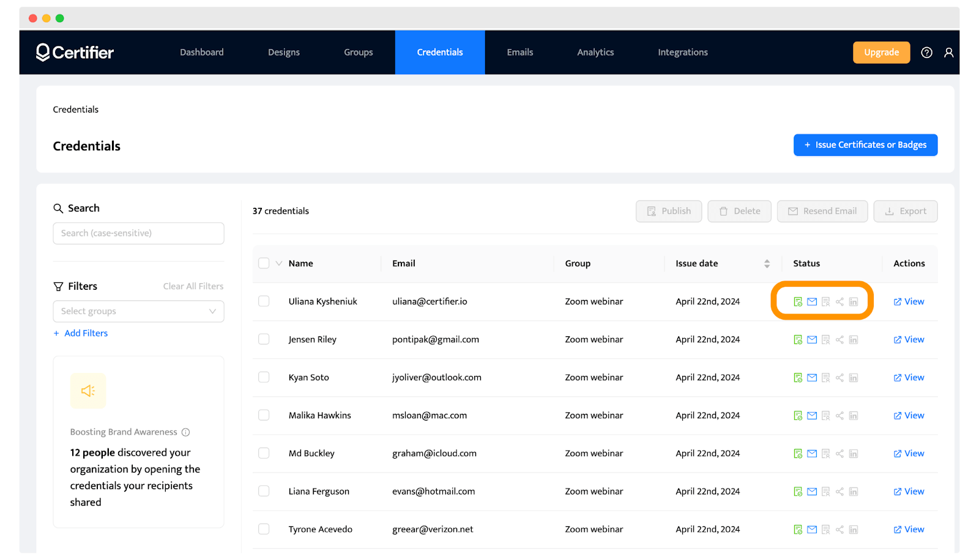The height and width of the screenshot is (560, 979).
Task: Click the Delete button
Action: click(739, 212)
